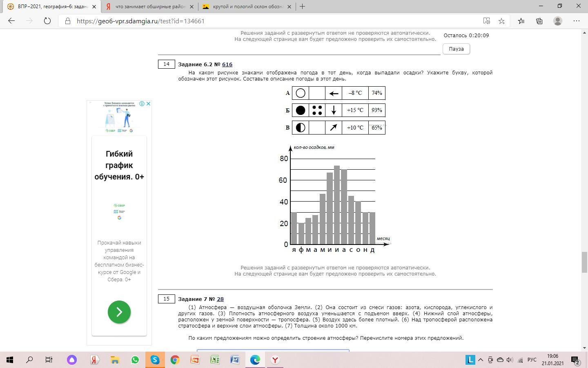588x368 pixels.
Task: Start Read aloud for this page
Action: point(486,21)
